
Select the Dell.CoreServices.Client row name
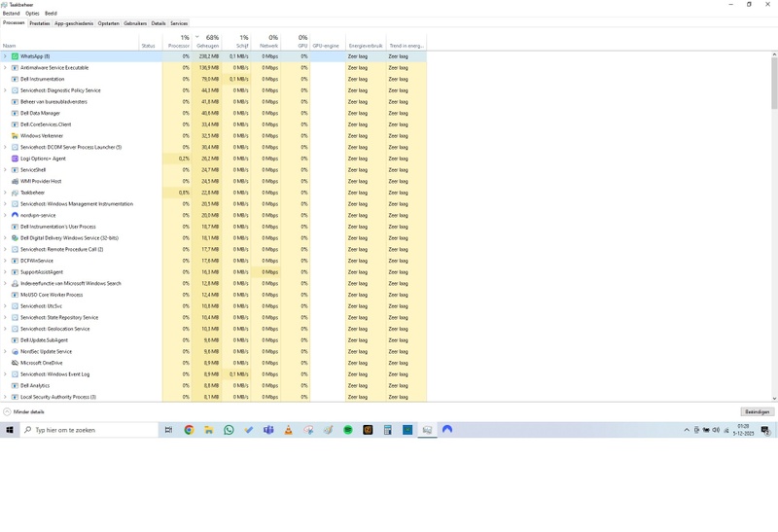click(46, 124)
